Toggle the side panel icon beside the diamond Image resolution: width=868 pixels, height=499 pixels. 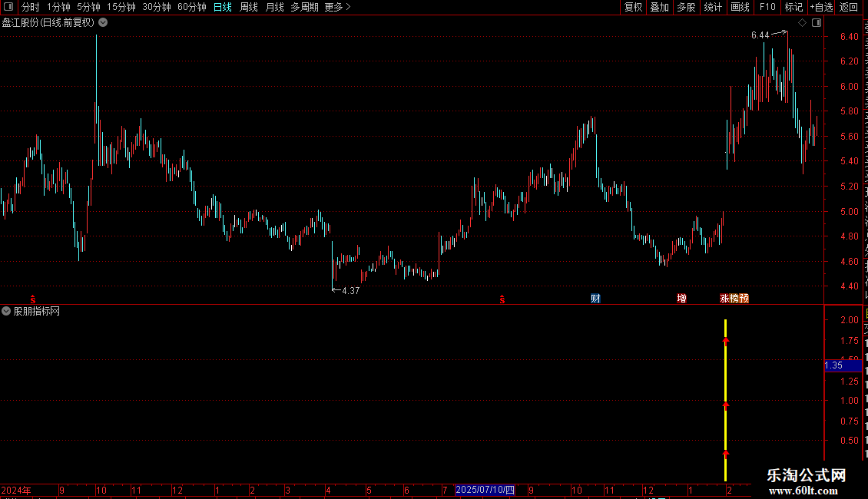click(817, 23)
